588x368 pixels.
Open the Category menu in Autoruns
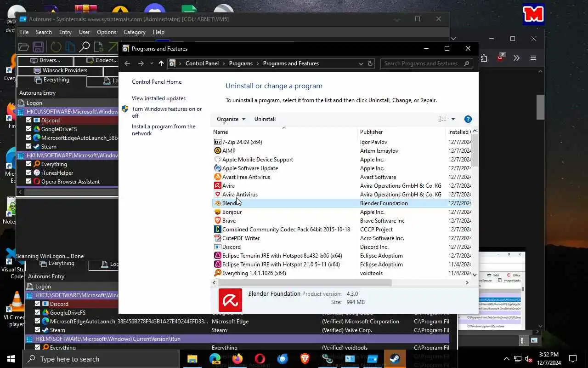pos(135,32)
